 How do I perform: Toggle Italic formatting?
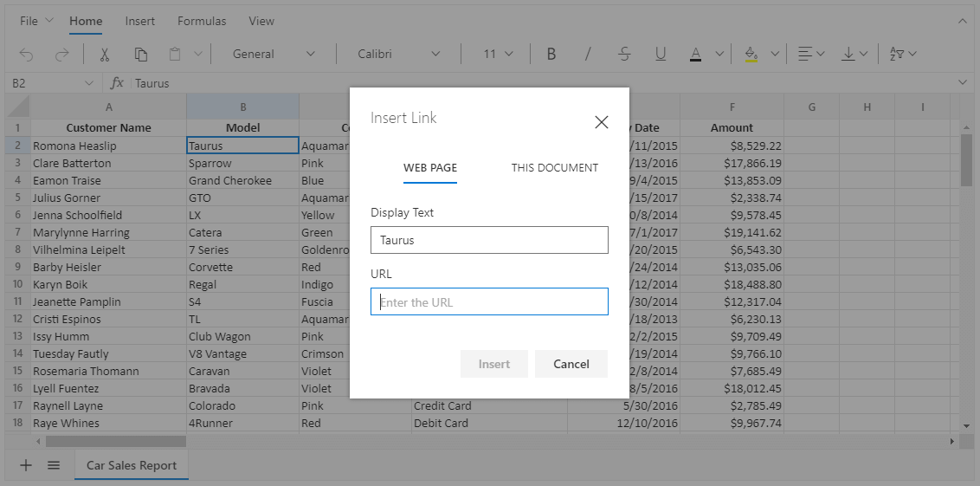point(588,54)
